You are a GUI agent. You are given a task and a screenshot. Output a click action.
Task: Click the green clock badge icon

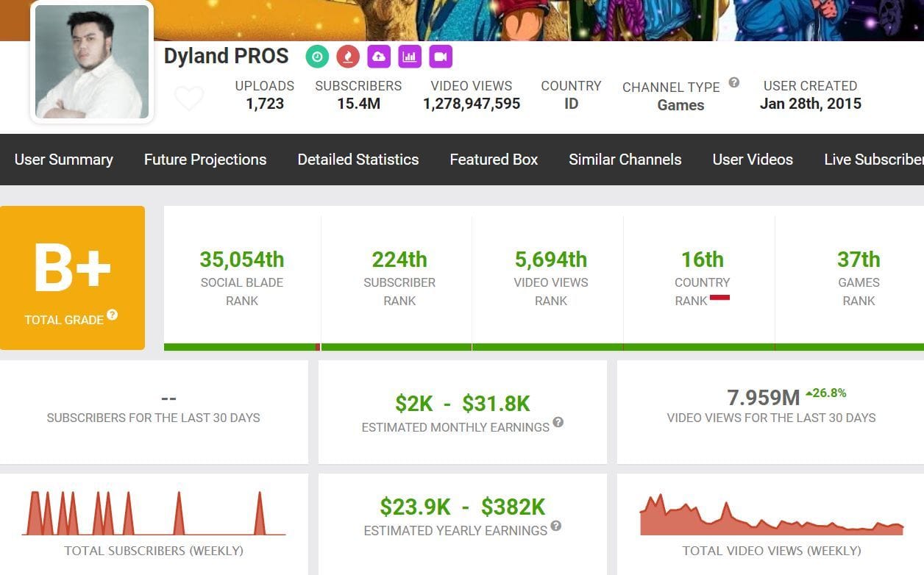pyautogui.click(x=317, y=57)
